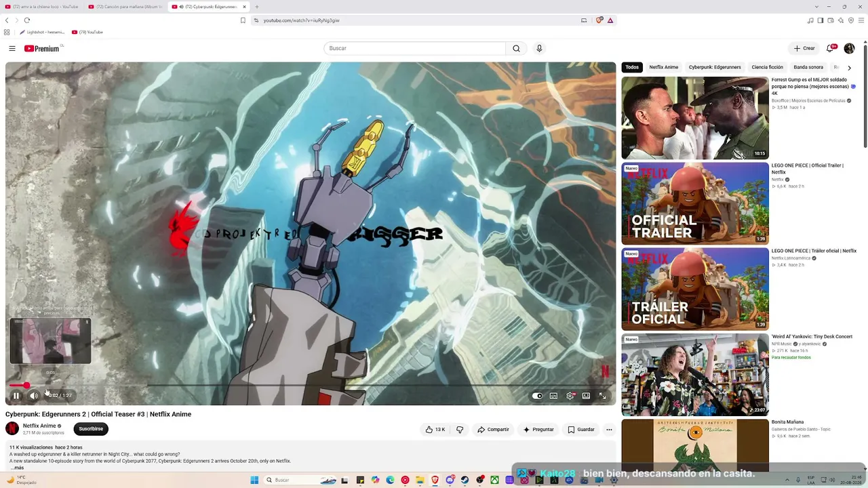Focus the YouTube Buscar search field
The width and height of the screenshot is (868, 488).
[x=415, y=48]
